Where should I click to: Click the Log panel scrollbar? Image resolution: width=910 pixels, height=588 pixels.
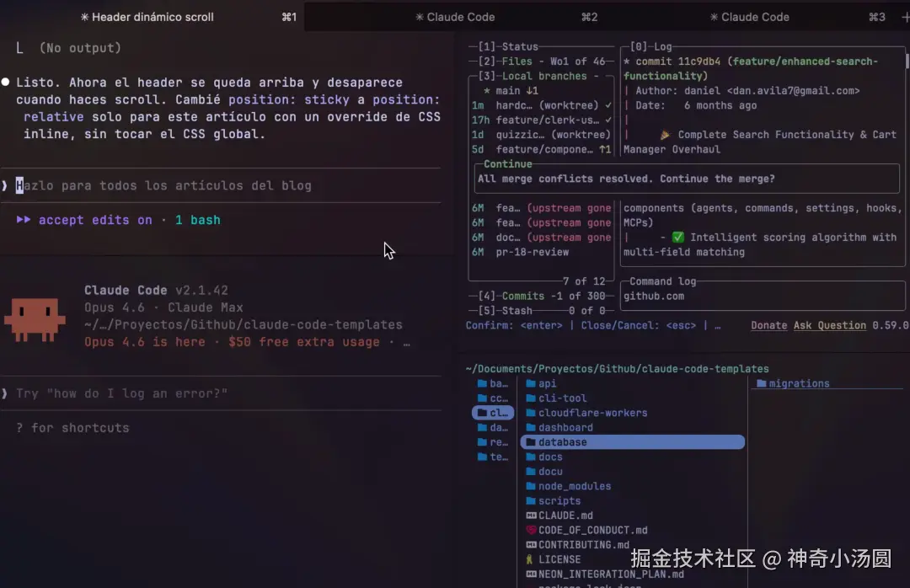[x=907, y=61]
